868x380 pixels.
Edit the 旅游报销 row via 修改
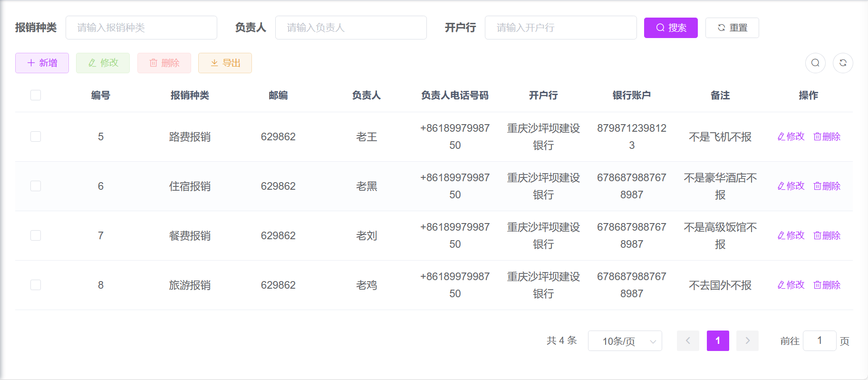(791, 285)
